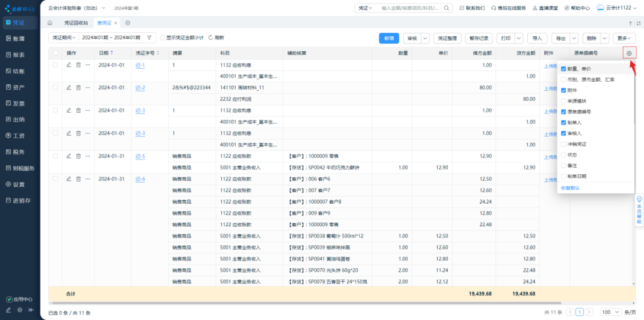Viewport: 644px width, 320px height.
Task: Enable 显示凭证金额小计 checkbox
Action: tap(162, 38)
